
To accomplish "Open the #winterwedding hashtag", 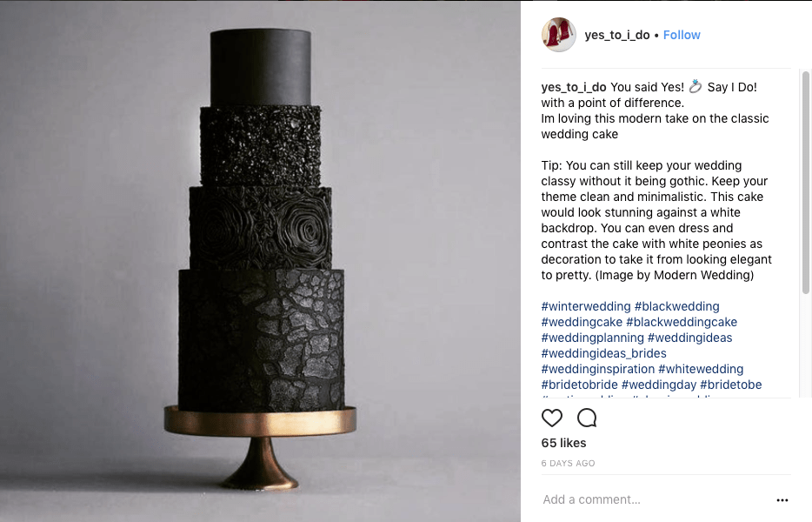I will pyautogui.click(x=586, y=306).
